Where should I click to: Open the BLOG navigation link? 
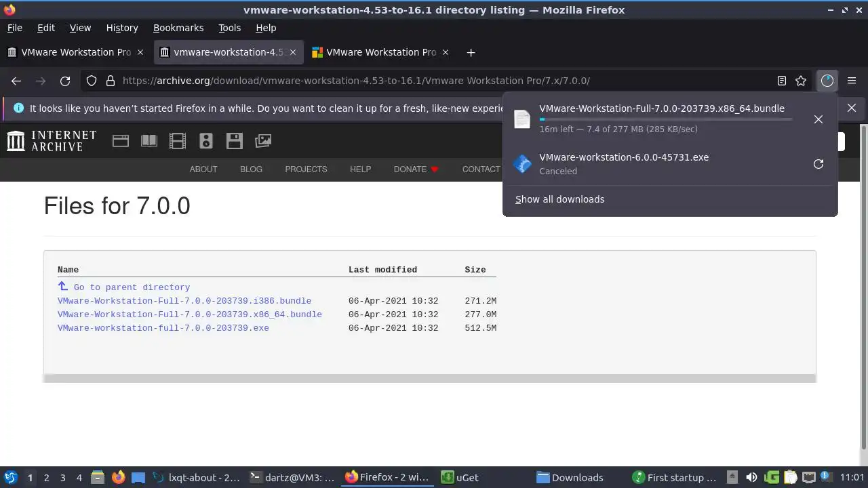(251, 169)
